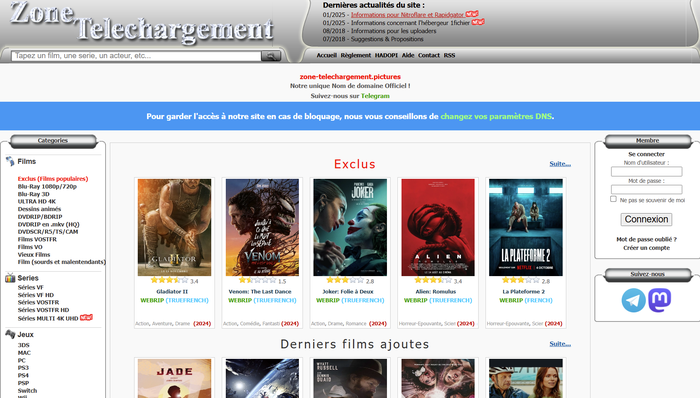The width and height of the screenshot is (700, 398).
Task: Open 'changez vos paramètres DNS' link
Action: 496,116
